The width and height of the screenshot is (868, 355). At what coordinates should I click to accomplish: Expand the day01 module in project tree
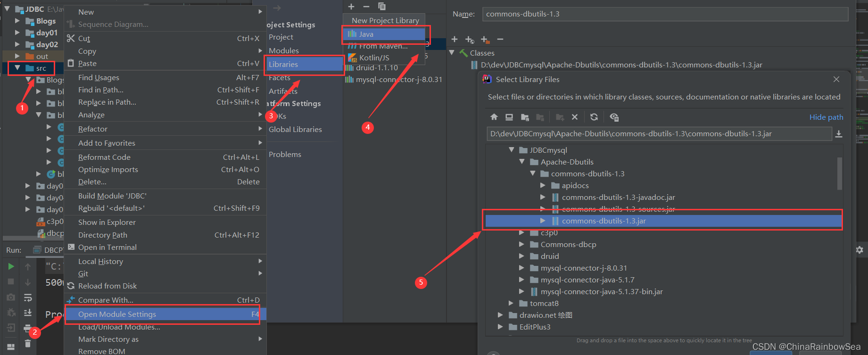(x=17, y=33)
